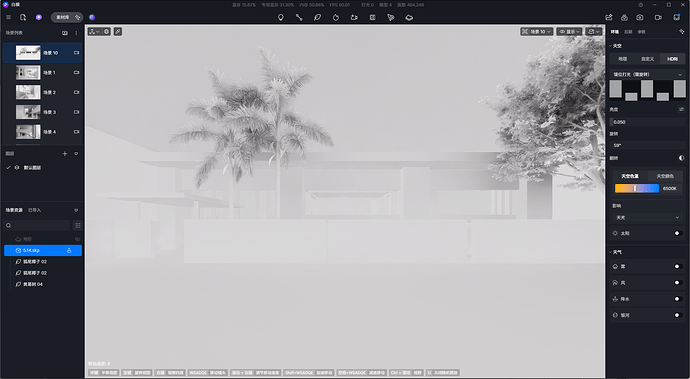Viewport: 690px width, 379px height.
Task: Click the 6500K temperature value field
Action: [671, 188]
